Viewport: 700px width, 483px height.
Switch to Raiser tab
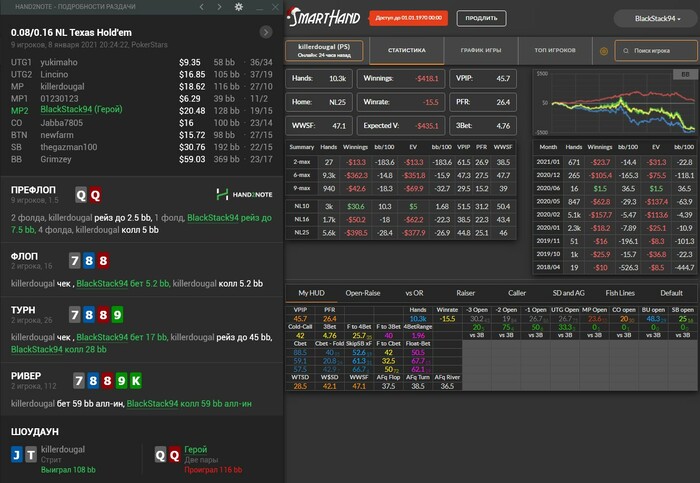click(x=466, y=293)
